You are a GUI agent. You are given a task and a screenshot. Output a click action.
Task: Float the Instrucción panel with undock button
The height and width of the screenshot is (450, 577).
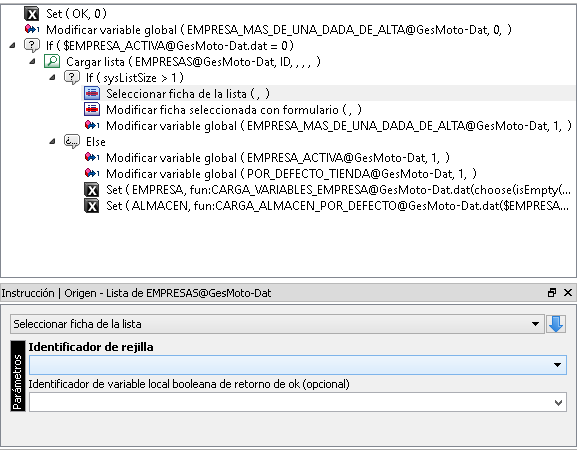[552, 293]
